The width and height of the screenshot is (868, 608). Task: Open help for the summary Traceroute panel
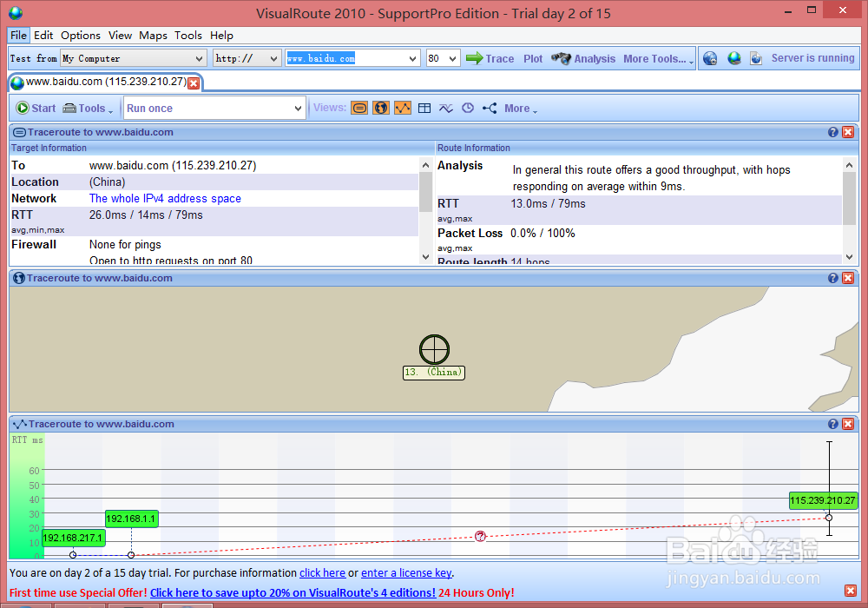[x=832, y=132]
